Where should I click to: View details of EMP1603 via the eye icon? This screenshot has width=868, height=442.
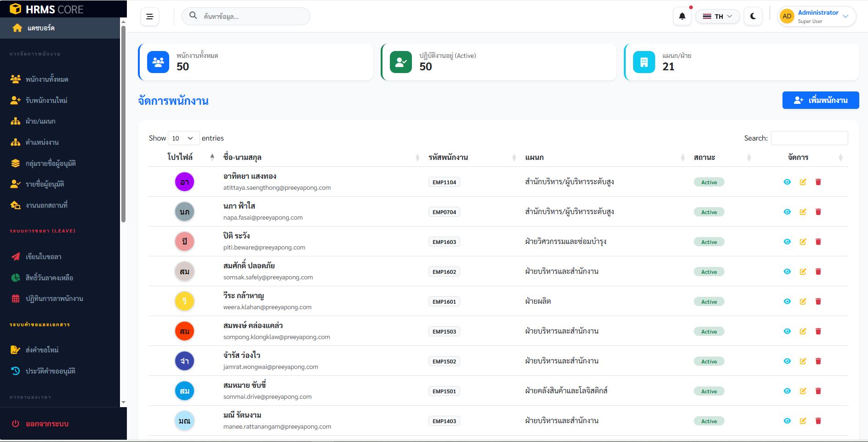coord(787,242)
